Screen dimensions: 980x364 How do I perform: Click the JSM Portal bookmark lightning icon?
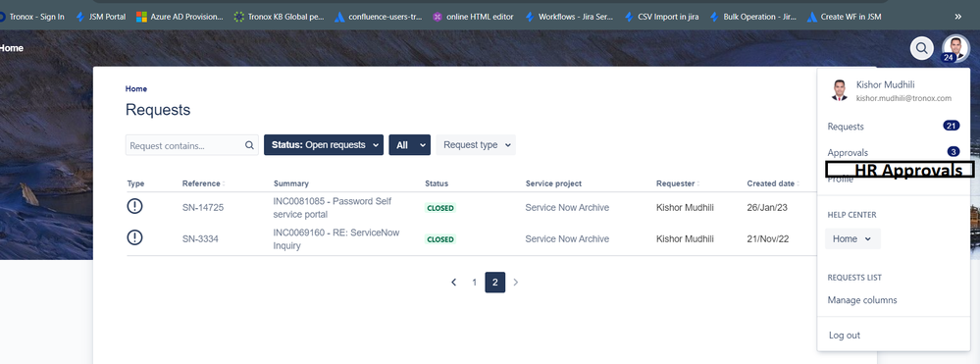click(x=80, y=17)
